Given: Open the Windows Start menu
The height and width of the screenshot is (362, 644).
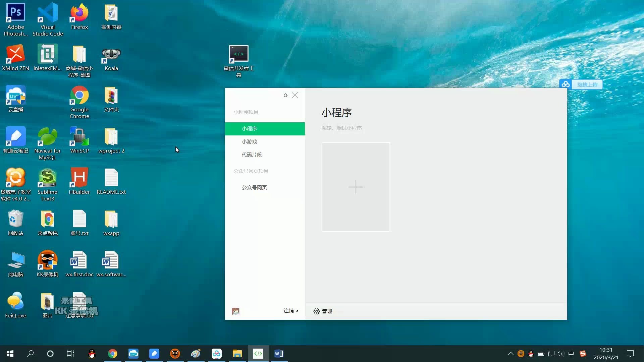Looking at the screenshot, I should (10, 354).
